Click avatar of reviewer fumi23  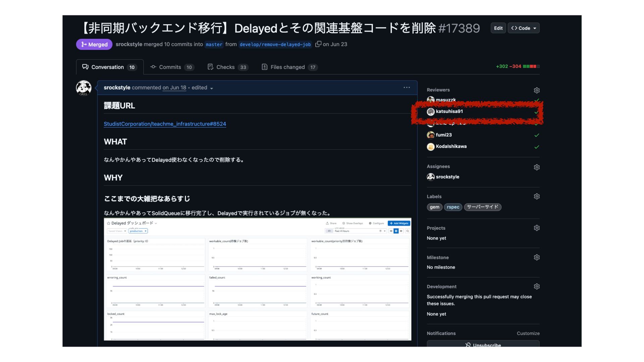click(431, 135)
